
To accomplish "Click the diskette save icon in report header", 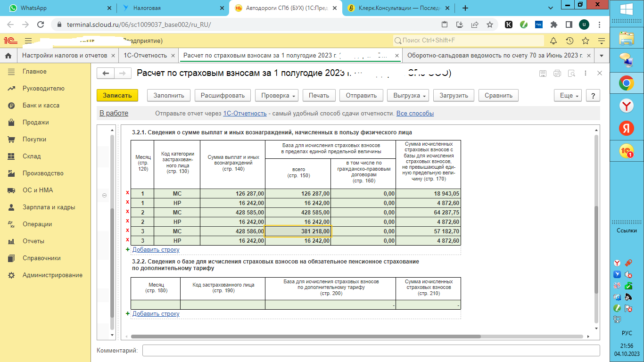I will click(543, 74).
